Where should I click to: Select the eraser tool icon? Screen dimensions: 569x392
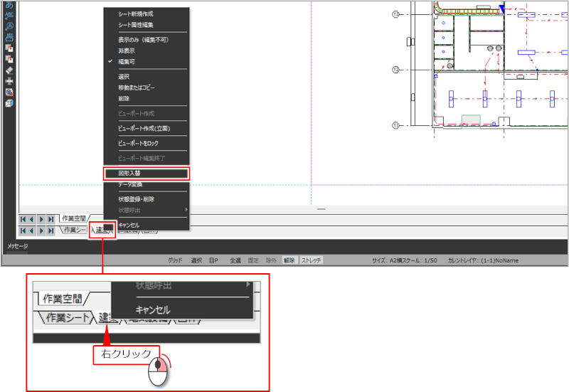9,70
